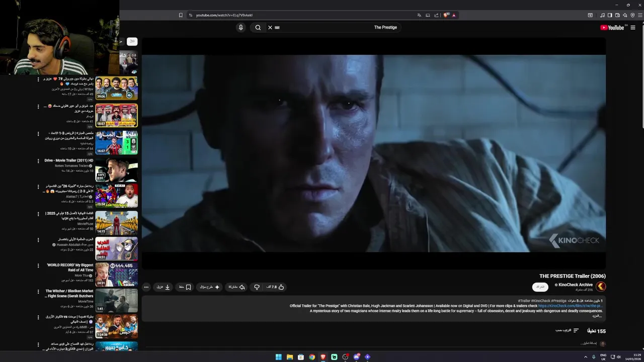Open the YouTube hamburger guide menu
Viewport: 644px width, 362px height.
click(633, 28)
